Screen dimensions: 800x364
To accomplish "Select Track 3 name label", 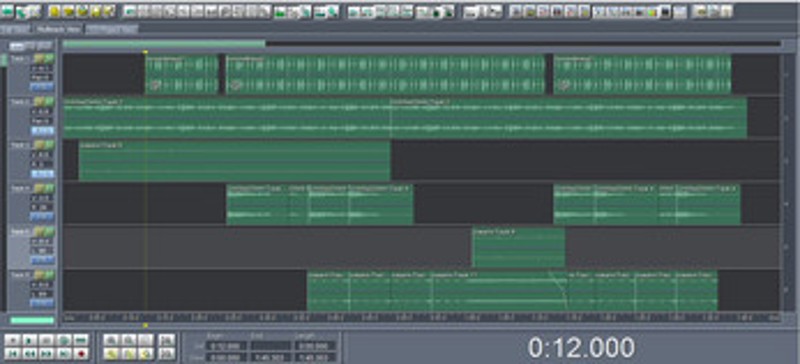I will pyautogui.click(x=20, y=145).
